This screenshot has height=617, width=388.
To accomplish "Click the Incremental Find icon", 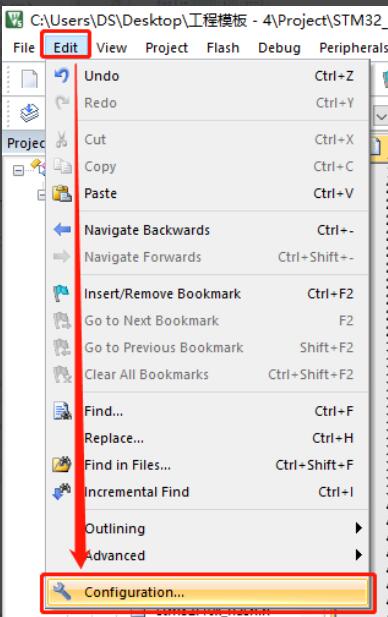I will (62, 492).
